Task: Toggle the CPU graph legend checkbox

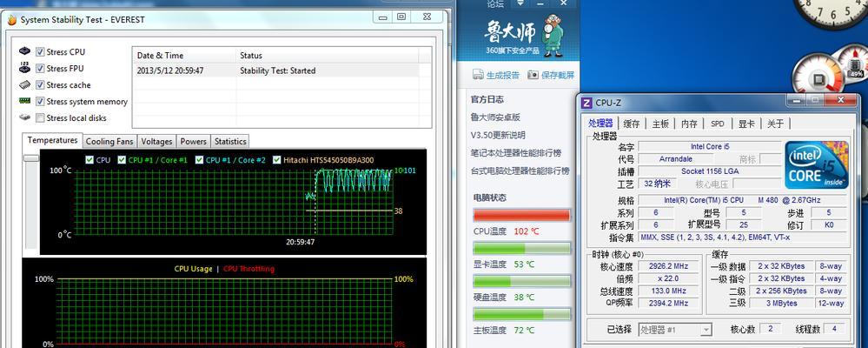Action: [x=89, y=159]
